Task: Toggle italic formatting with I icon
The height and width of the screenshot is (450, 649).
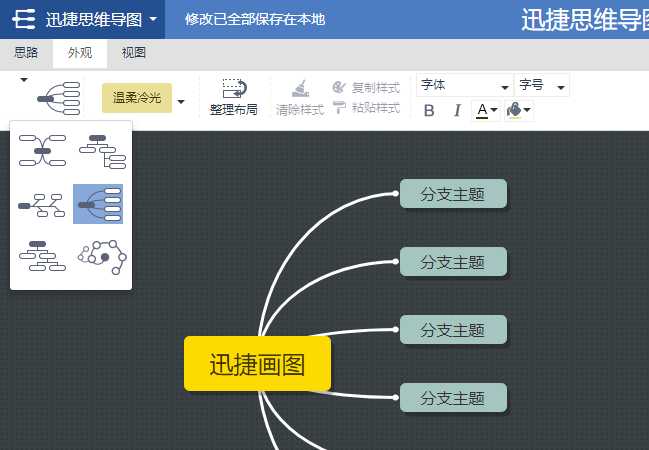Action: (x=457, y=111)
